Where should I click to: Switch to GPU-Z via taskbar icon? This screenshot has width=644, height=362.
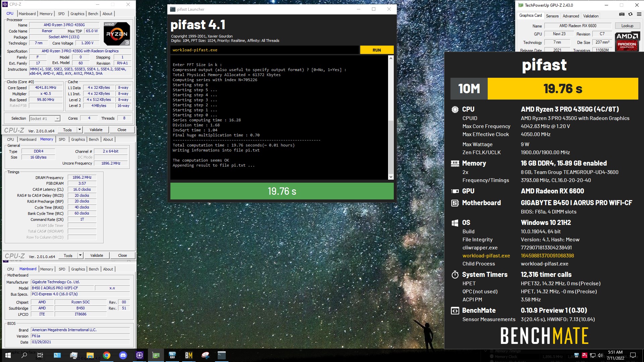pyautogui.click(x=156, y=355)
